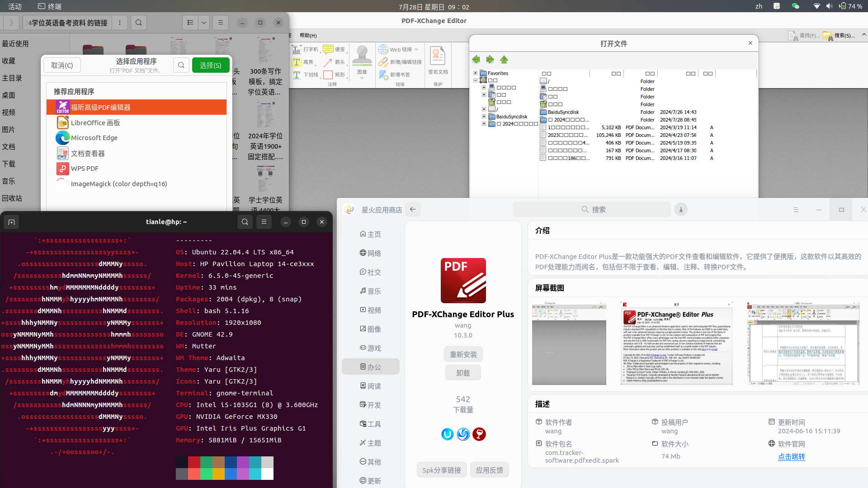Open the file manager hamburger menu
The image size is (868, 488).
coord(221,23)
